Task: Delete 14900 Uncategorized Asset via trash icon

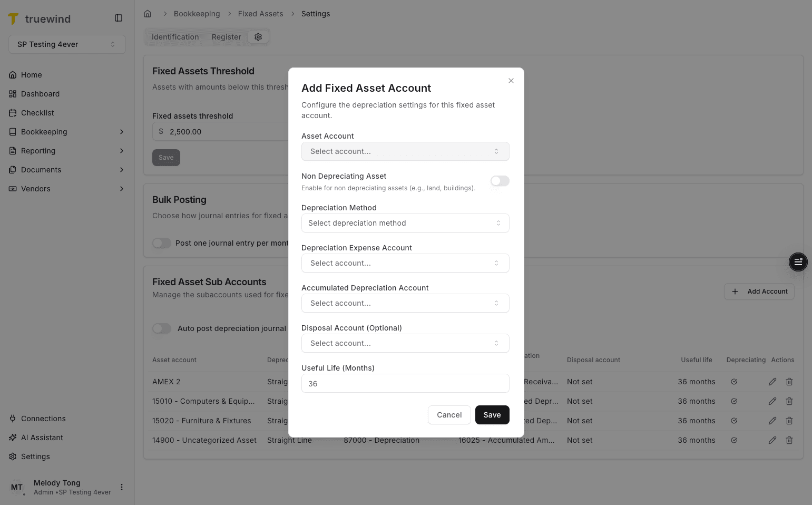Action: (x=789, y=440)
